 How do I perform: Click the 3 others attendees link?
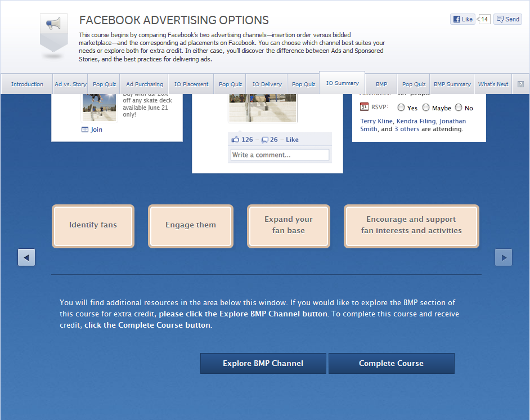click(x=407, y=129)
